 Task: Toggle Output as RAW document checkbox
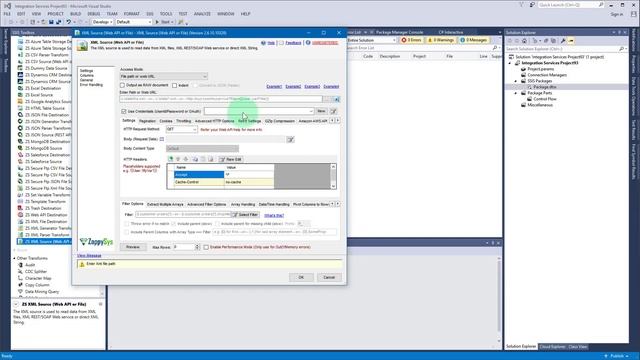[x=122, y=85]
